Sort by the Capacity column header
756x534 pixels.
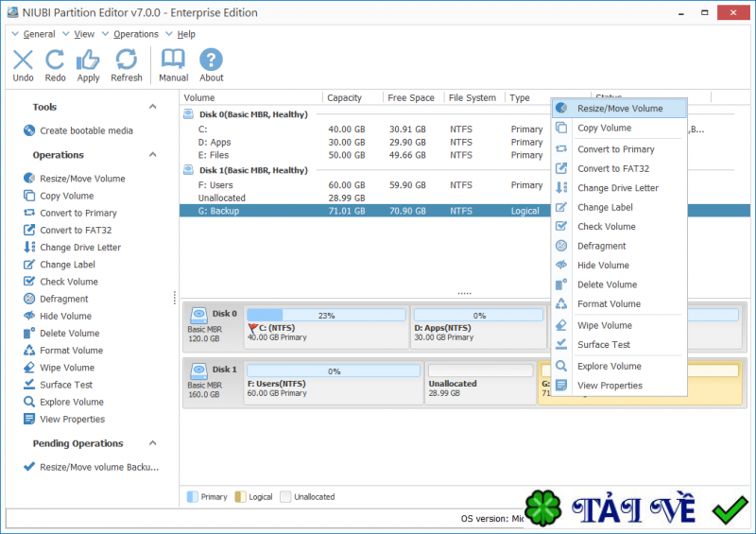345,98
